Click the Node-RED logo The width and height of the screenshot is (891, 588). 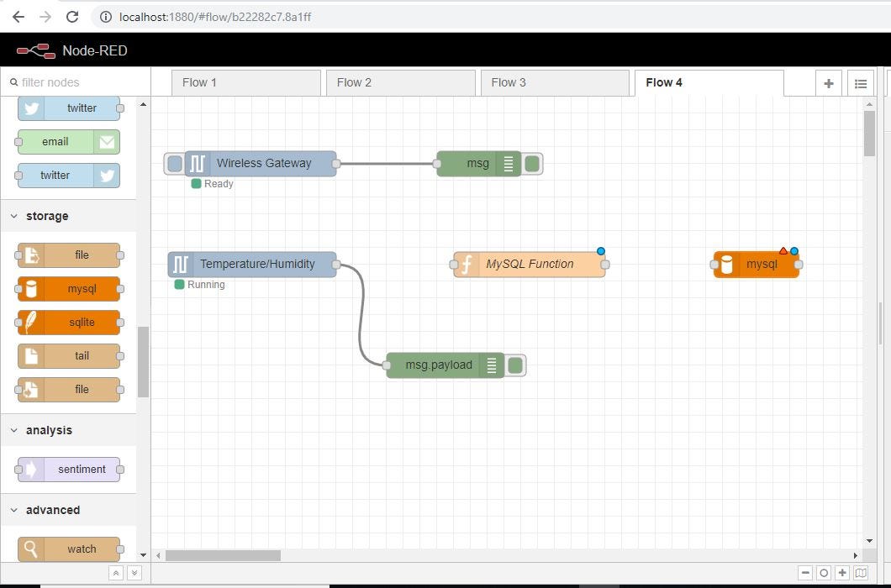point(36,51)
